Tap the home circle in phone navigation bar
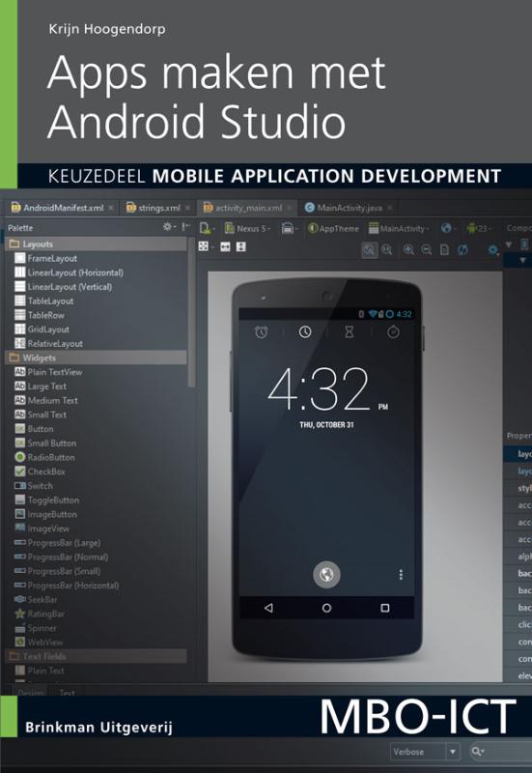This screenshot has height=773, width=532. [326, 608]
